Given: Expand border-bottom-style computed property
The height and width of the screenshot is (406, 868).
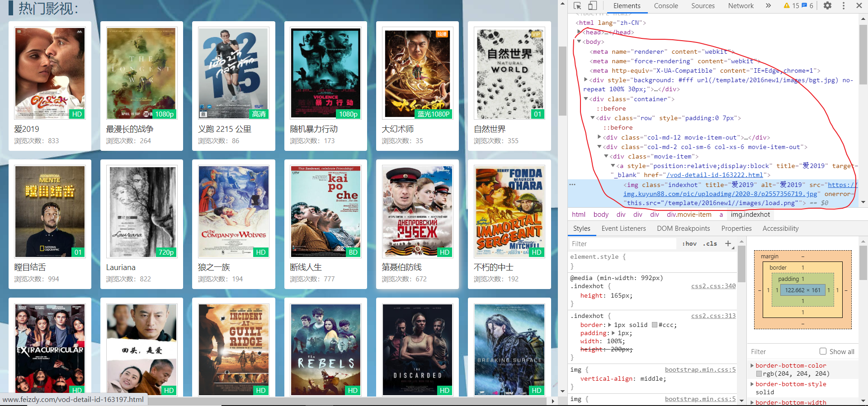Looking at the screenshot, I should (752, 384).
